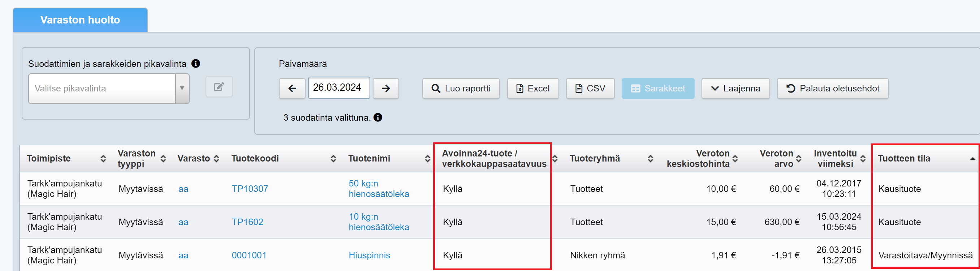Open product code TP10307 link
The width and height of the screenshot is (980, 271).
point(250,189)
